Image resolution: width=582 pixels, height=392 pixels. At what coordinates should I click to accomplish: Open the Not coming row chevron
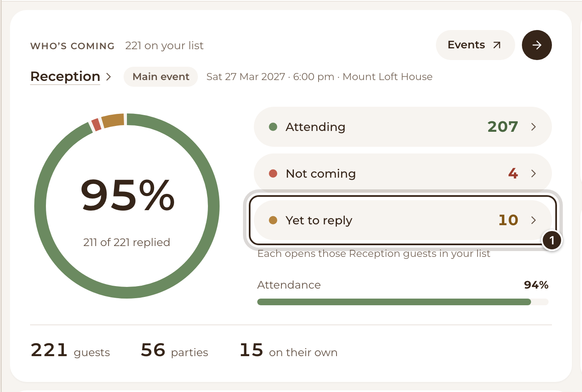pos(534,173)
